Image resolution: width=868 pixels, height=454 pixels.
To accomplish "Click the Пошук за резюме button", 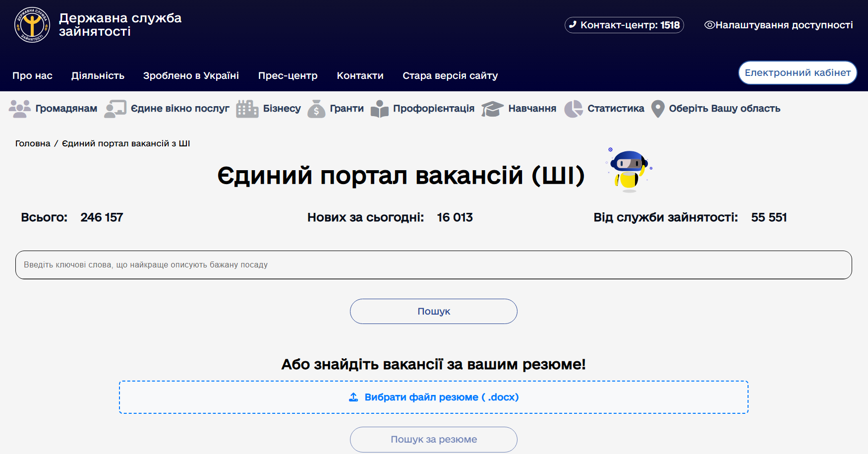I will coord(433,439).
